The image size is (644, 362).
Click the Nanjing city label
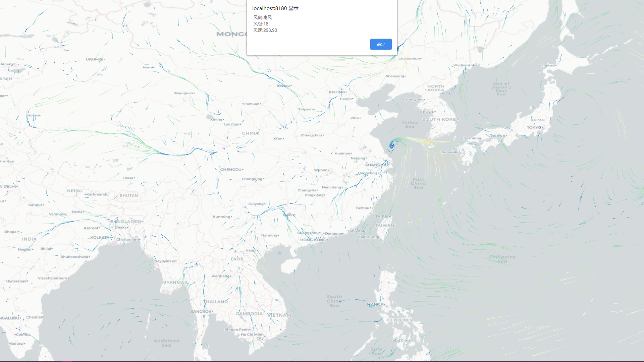[x=359, y=158]
